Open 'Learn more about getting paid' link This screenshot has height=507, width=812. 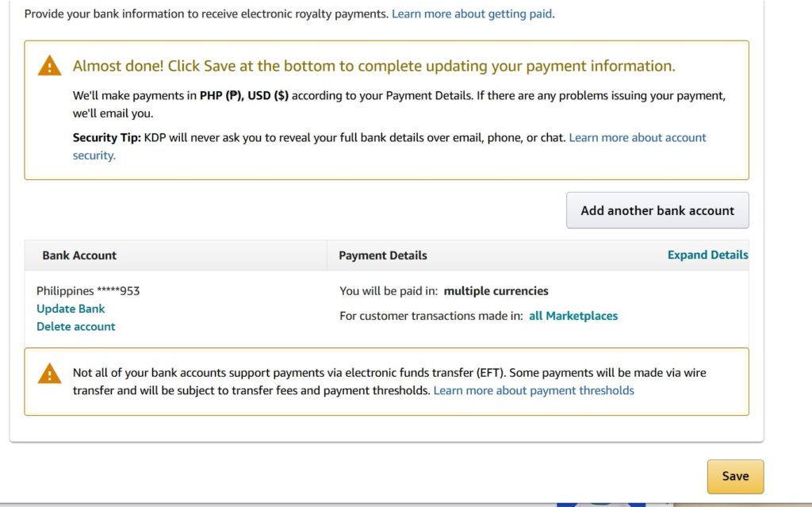tap(472, 13)
